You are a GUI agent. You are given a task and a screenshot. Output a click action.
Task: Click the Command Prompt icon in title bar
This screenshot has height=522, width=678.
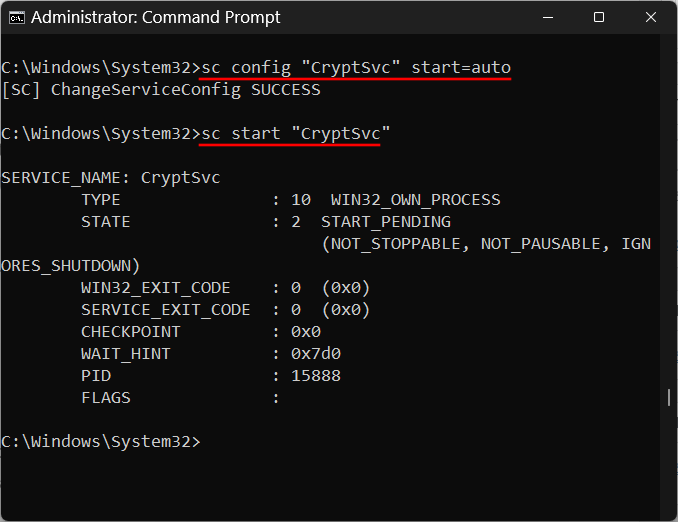coord(17,17)
